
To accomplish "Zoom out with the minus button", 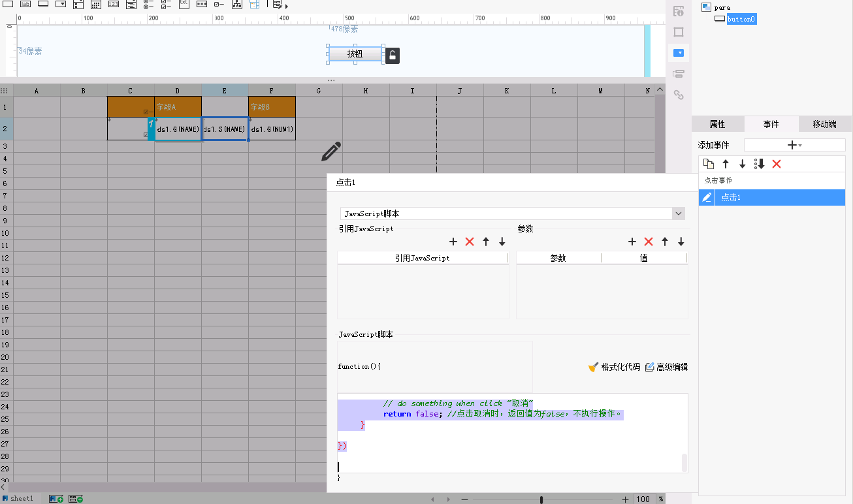I will coord(464,499).
